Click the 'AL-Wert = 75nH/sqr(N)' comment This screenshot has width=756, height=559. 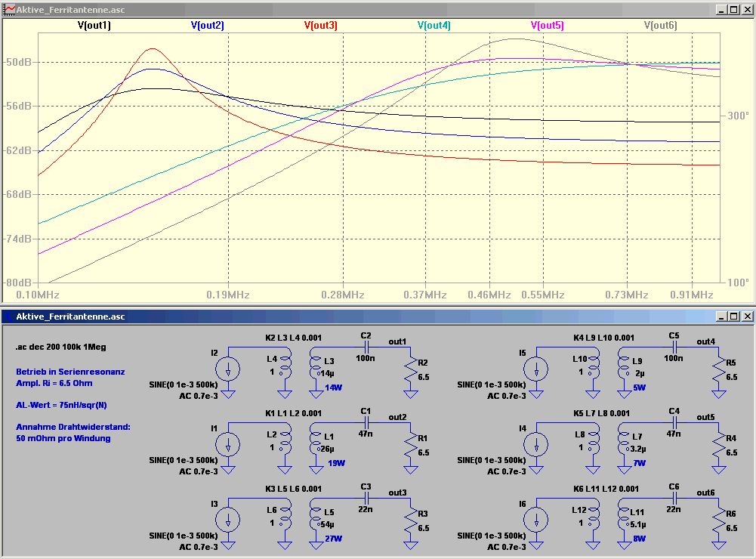[x=61, y=405]
